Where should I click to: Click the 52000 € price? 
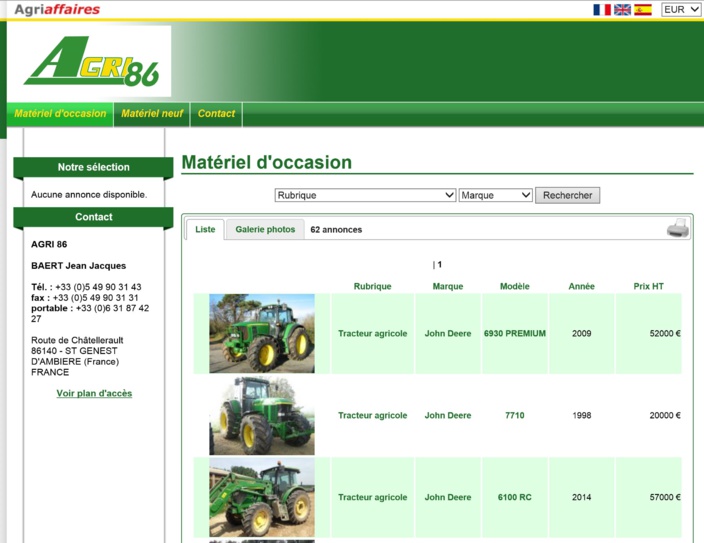pos(665,334)
